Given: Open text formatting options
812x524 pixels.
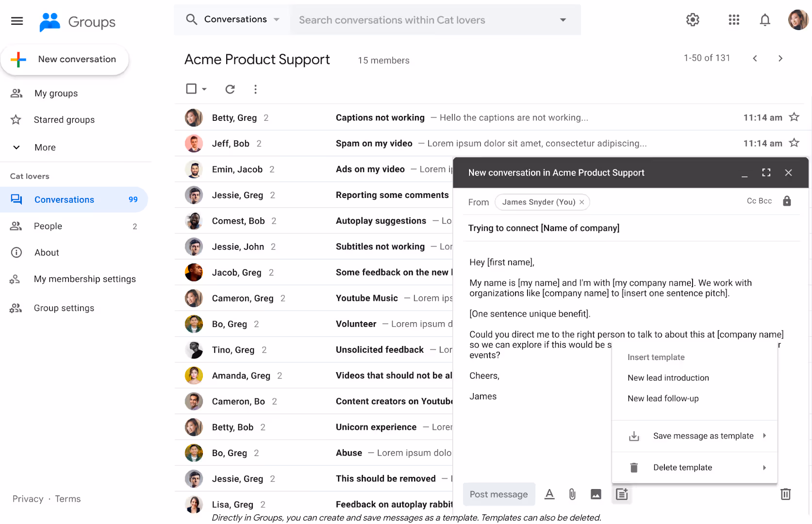Looking at the screenshot, I should (x=549, y=494).
